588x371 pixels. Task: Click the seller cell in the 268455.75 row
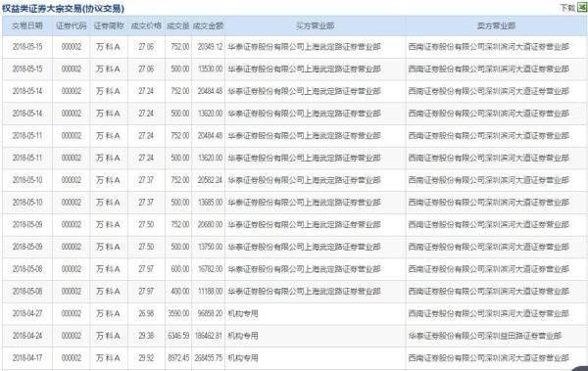(489, 358)
